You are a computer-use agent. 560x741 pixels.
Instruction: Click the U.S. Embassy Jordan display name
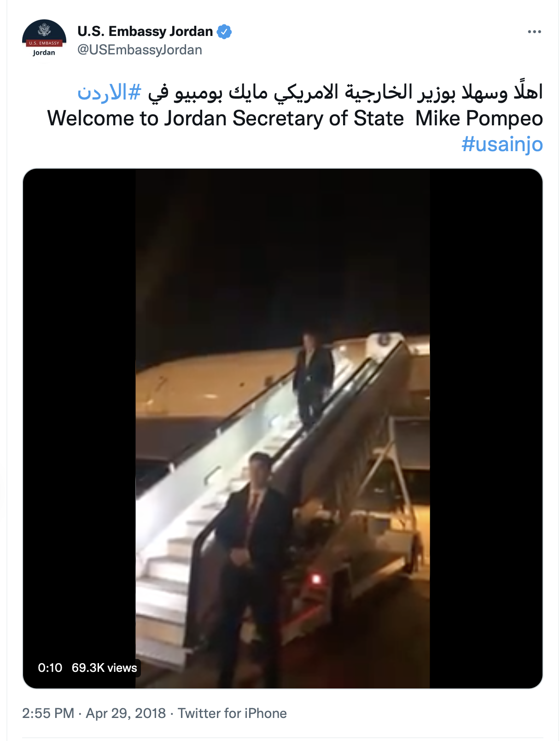click(x=145, y=31)
